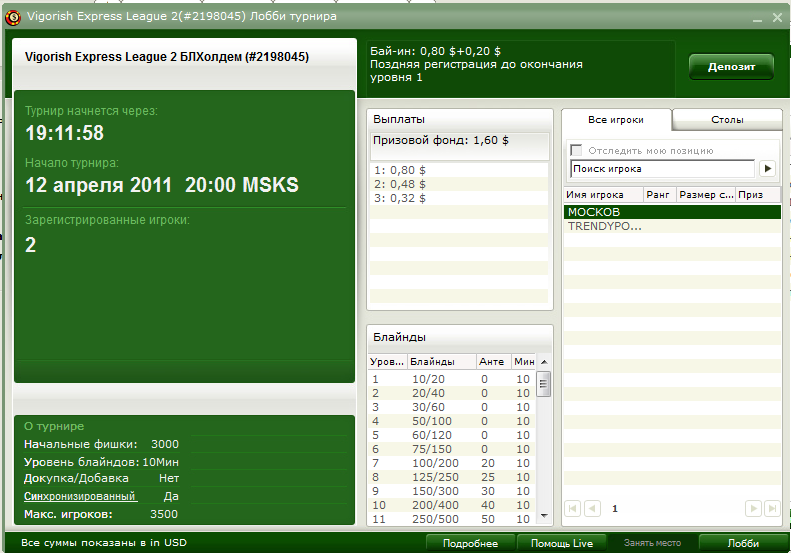
Task: Click the Размер с... column header
Action: coord(706,195)
